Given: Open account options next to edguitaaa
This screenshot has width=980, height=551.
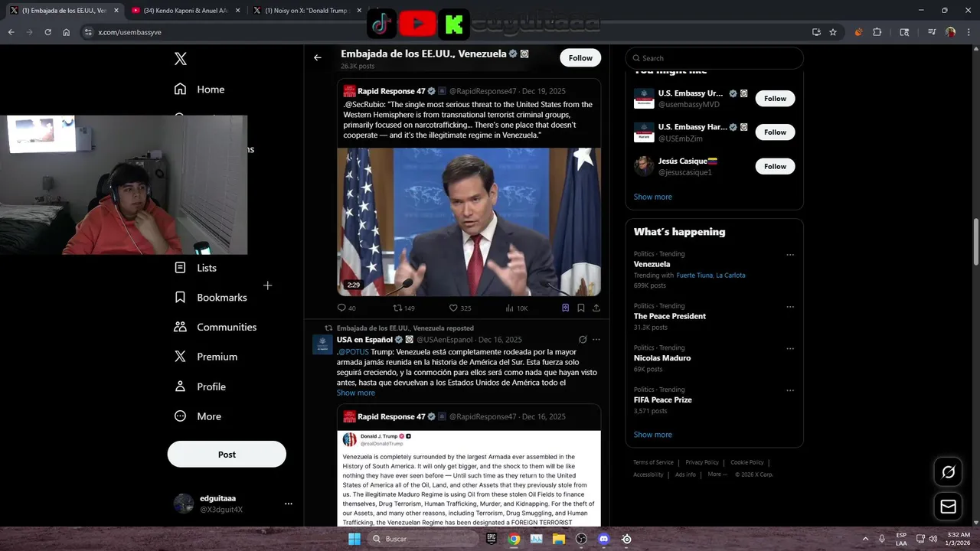Looking at the screenshot, I should (289, 504).
